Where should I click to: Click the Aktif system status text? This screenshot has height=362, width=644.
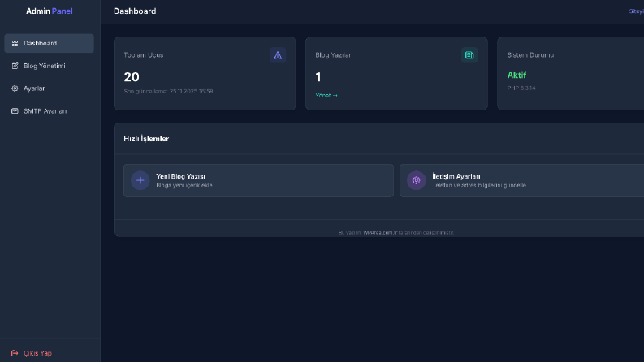[516, 75]
